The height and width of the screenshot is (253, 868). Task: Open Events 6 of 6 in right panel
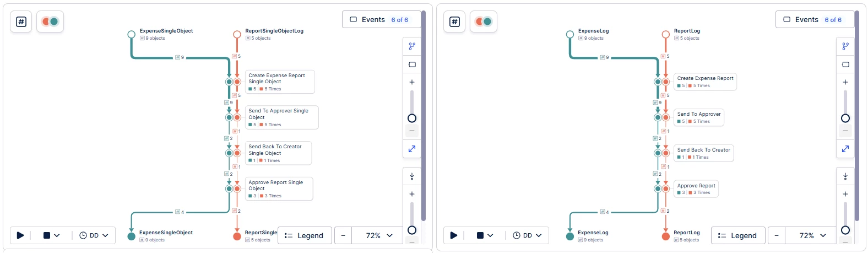pyautogui.click(x=813, y=19)
